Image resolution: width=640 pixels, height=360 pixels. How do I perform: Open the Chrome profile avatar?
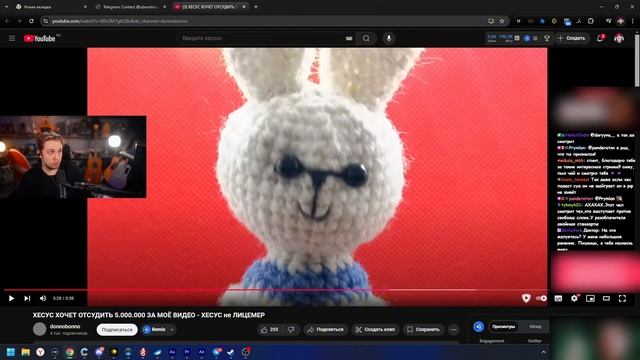621,21
